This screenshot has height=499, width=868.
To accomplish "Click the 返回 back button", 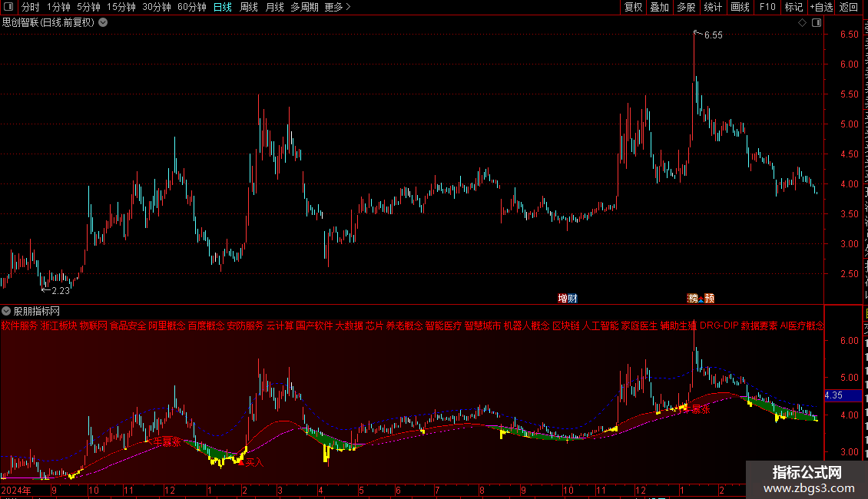I will pyautogui.click(x=849, y=7).
